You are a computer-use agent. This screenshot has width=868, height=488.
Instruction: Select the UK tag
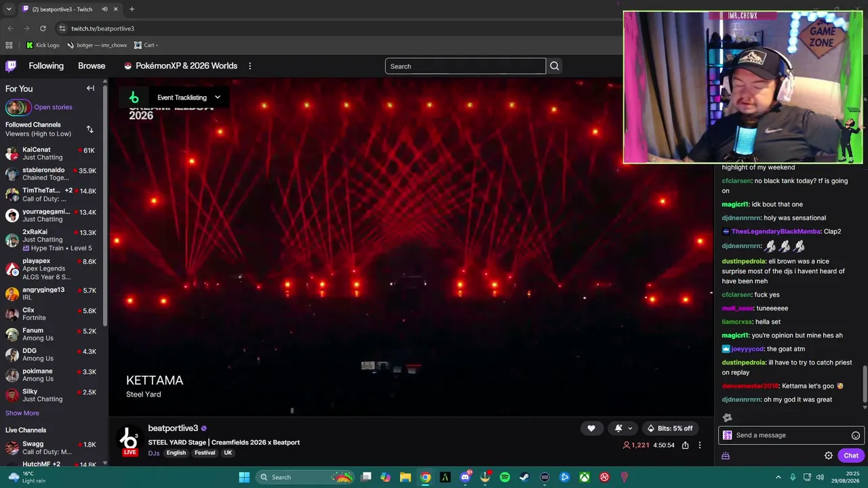(228, 453)
